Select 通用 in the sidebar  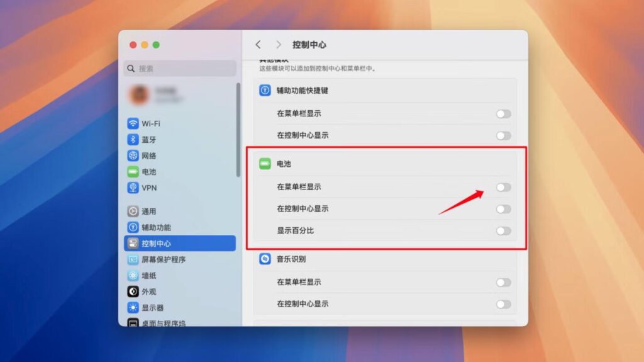coord(180,211)
